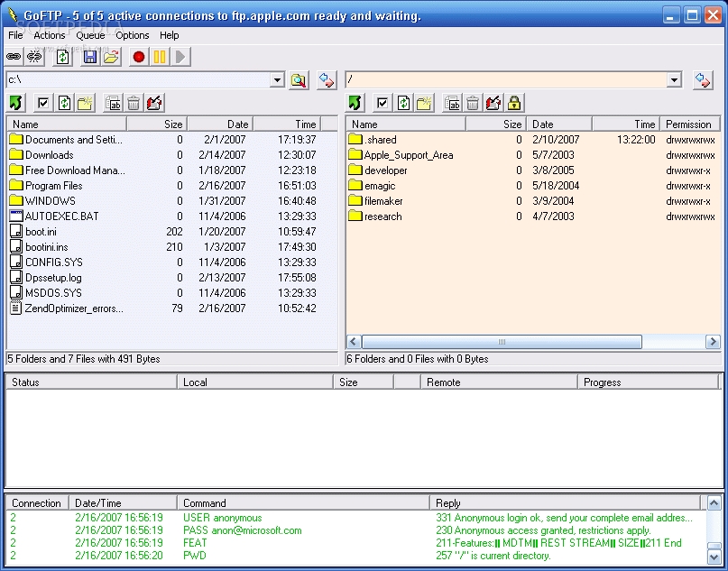This screenshot has width=728, height=571.
Task: Select the Program Files local folder
Action: 54,186
